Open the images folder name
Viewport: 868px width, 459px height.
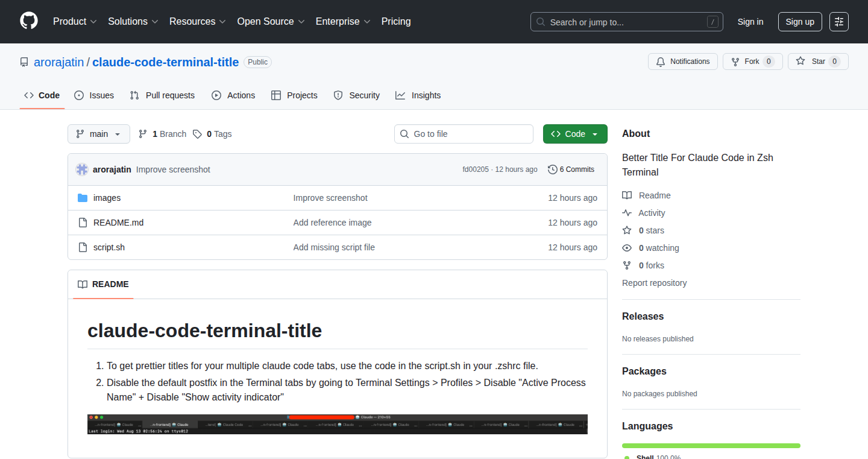click(x=107, y=198)
